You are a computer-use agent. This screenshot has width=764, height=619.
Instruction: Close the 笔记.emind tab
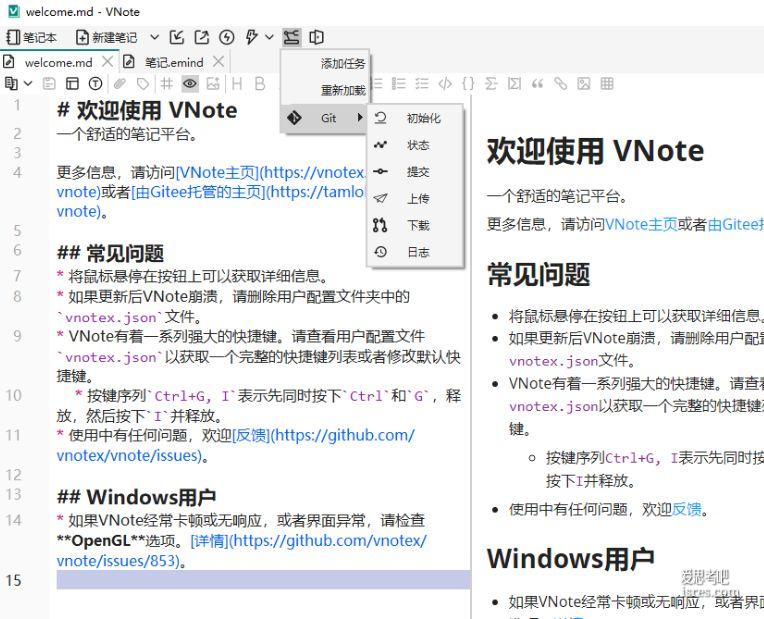(219, 62)
